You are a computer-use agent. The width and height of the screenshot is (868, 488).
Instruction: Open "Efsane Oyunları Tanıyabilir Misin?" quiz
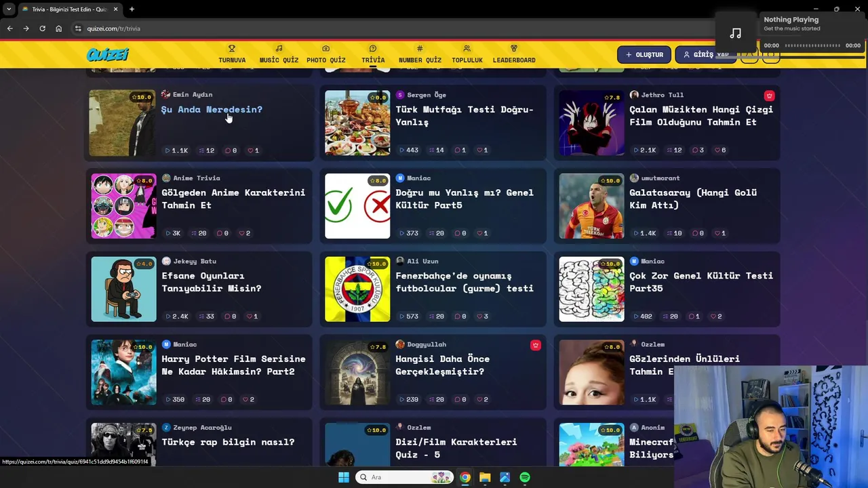(x=212, y=282)
